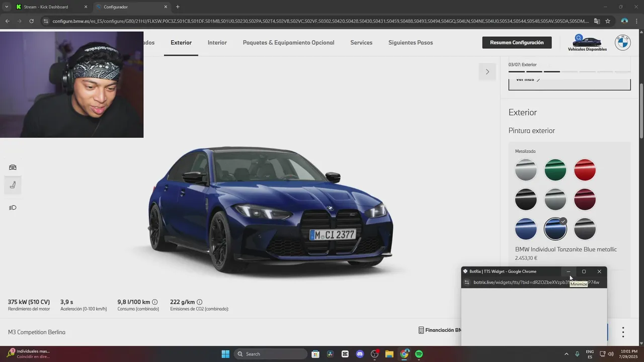This screenshot has width=644, height=362.
Task: Click the page vertical scrollbar
Action: [x=641, y=111]
